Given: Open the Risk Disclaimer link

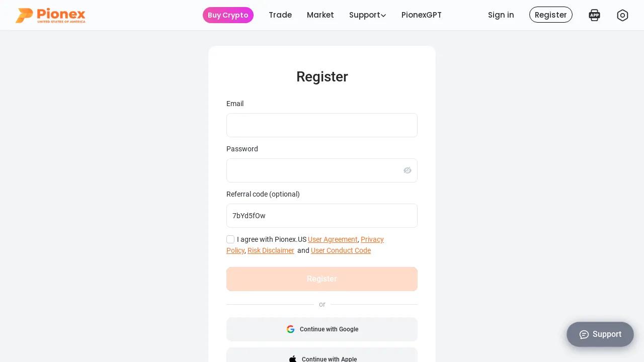Looking at the screenshot, I should 271,250.
